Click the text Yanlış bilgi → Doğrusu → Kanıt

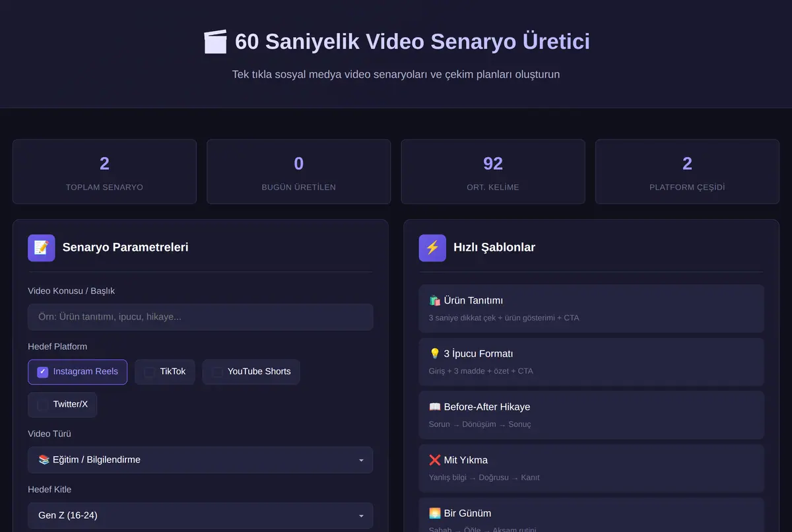(484, 477)
